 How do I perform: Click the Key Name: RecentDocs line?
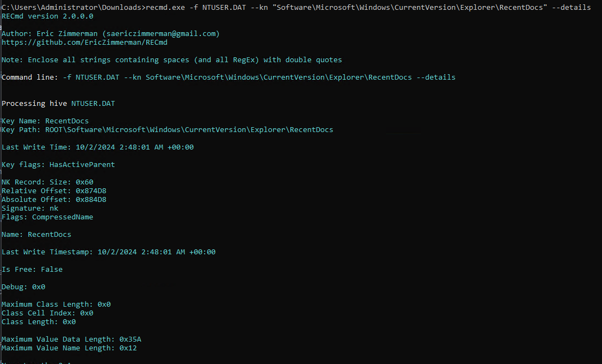tap(45, 121)
